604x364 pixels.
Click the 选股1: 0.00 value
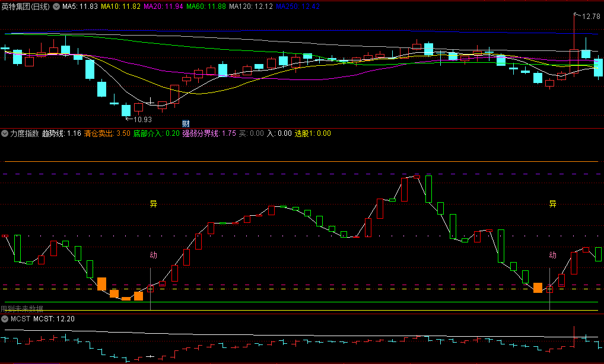(313, 133)
